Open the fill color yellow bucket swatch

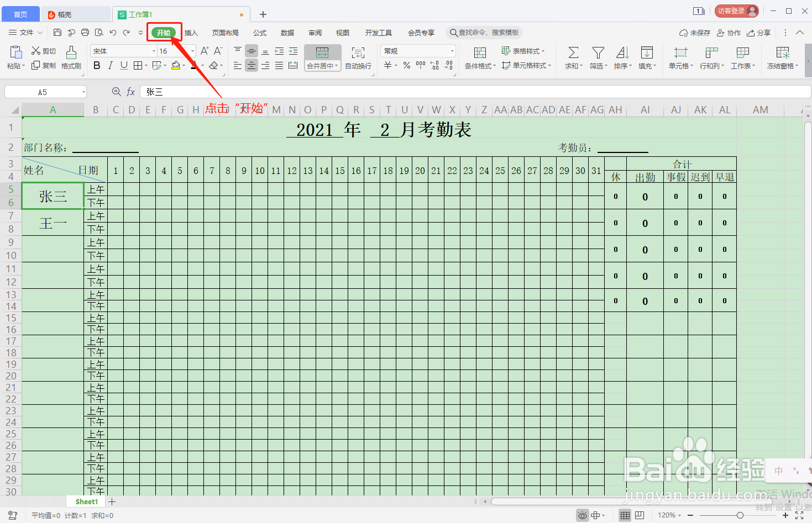coord(176,65)
